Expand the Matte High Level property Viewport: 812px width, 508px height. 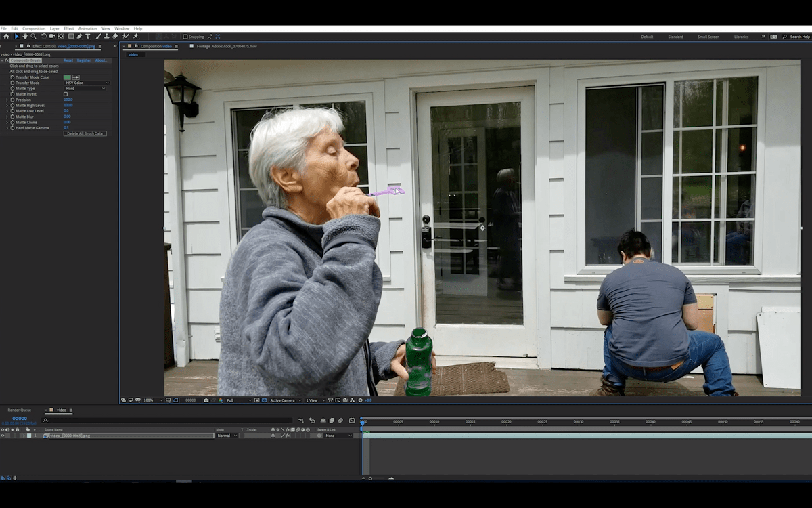(7, 105)
